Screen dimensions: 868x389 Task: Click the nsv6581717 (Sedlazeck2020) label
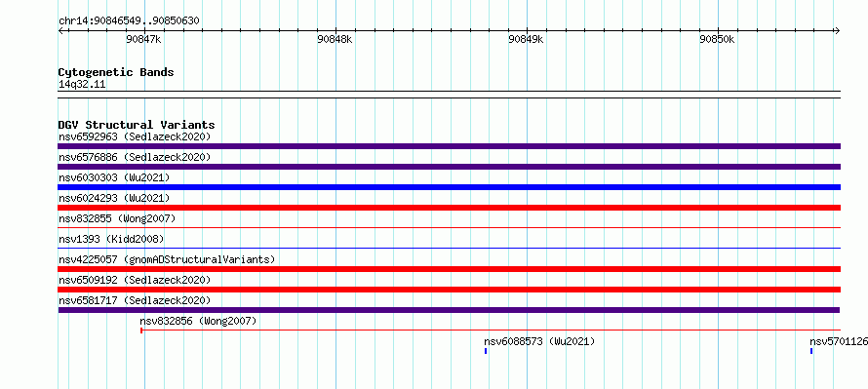[135, 300]
